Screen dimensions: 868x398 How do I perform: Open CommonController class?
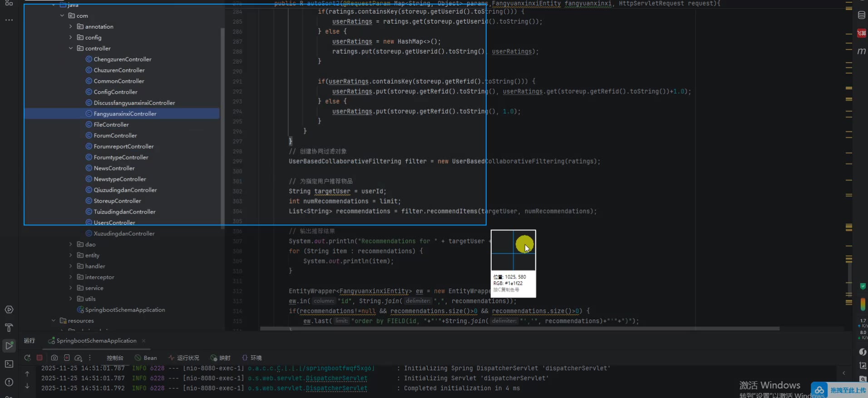(119, 81)
